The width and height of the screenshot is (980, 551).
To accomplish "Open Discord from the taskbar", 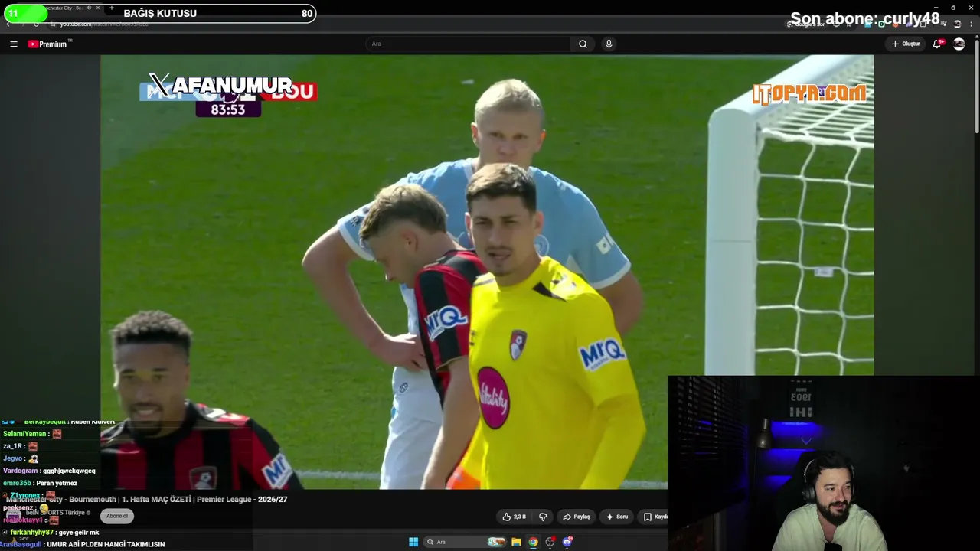I will coord(567,542).
